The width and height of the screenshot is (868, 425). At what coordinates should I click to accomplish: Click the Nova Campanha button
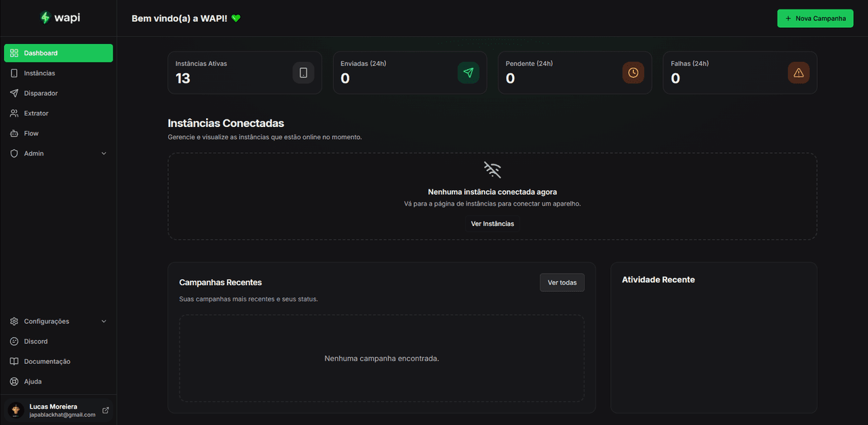[815, 18]
